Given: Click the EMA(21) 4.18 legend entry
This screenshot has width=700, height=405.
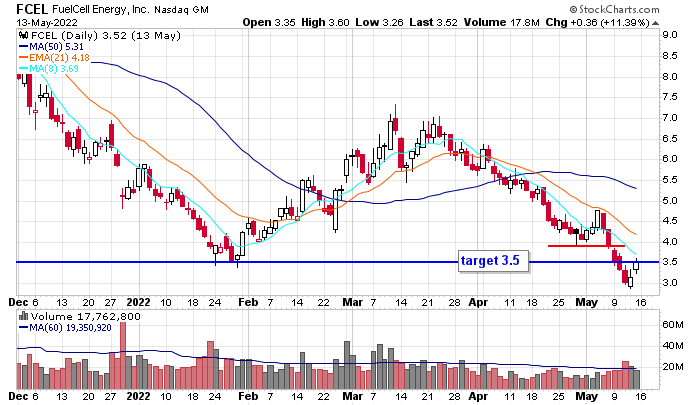Looking at the screenshot, I should pos(54,58).
